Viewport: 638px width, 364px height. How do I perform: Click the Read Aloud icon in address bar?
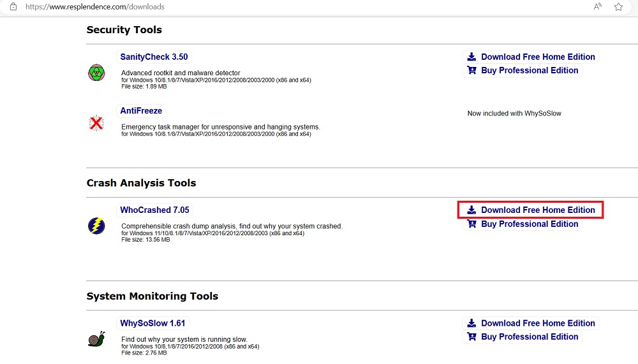click(597, 6)
